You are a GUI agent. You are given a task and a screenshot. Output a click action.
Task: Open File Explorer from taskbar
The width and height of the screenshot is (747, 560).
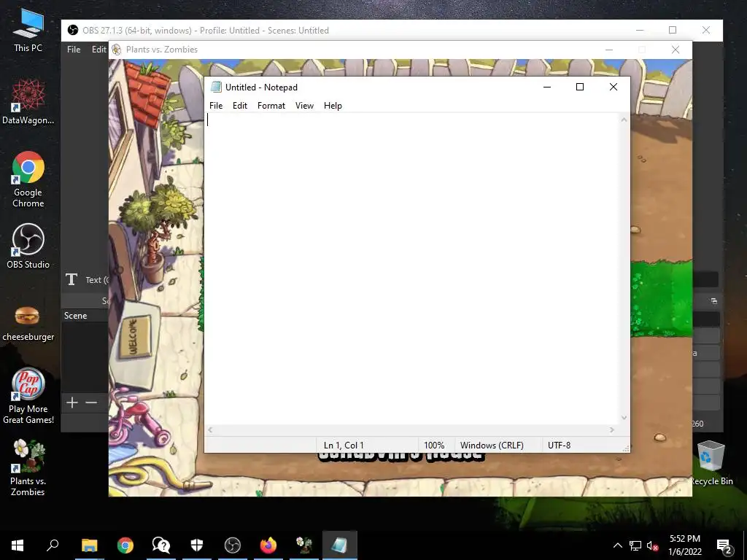pyautogui.click(x=89, y=545)
